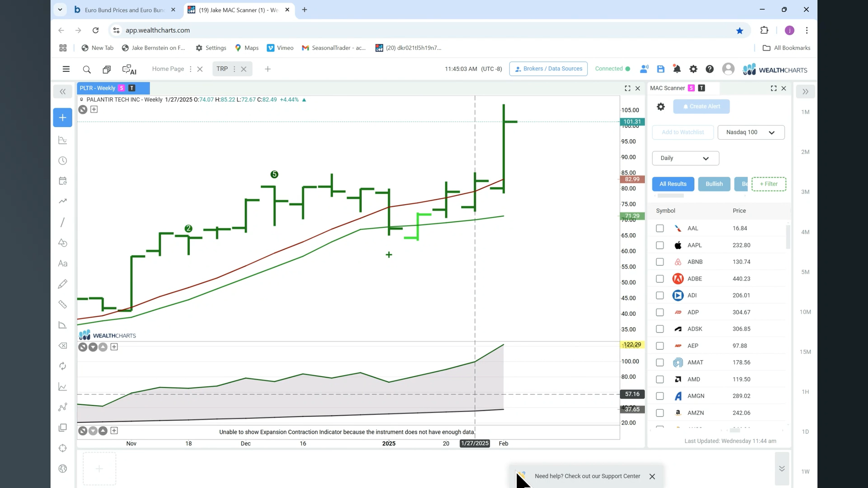Viewport: 868px width, 488px height.
Task: Open the Vimeo bookmark
Action: (280, 48)
